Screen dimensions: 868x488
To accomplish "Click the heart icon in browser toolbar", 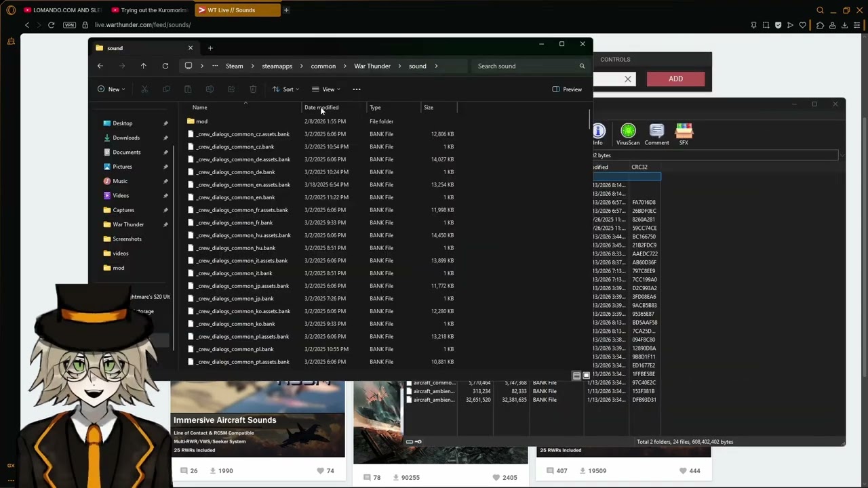I will tap(803, 25).
